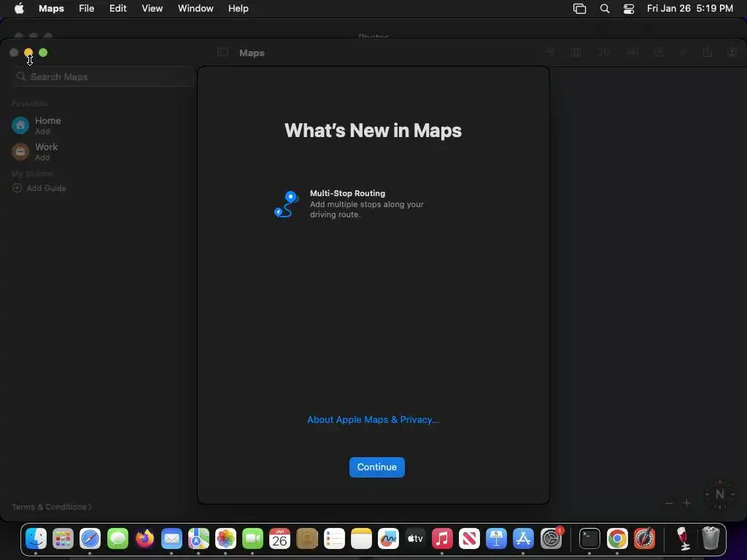Viewport: 747px width, 560px height.
Task: Click the green zoom window button
Action: click(43, 52)
